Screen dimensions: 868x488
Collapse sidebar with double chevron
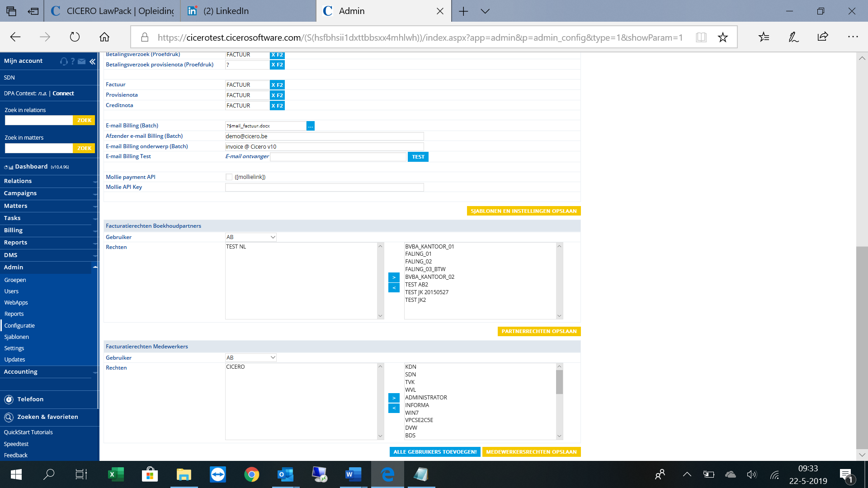pyautogui.click(x=93, y=61)
